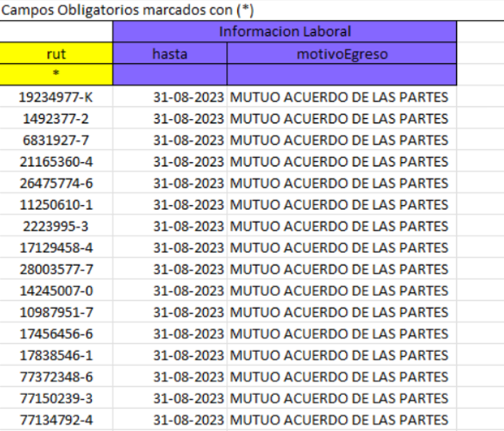Click hasta date in row 10987951-7
Image resolution: width=504 pixels, height=431 pixels.
pyautogui.click(x=170, y=312)
